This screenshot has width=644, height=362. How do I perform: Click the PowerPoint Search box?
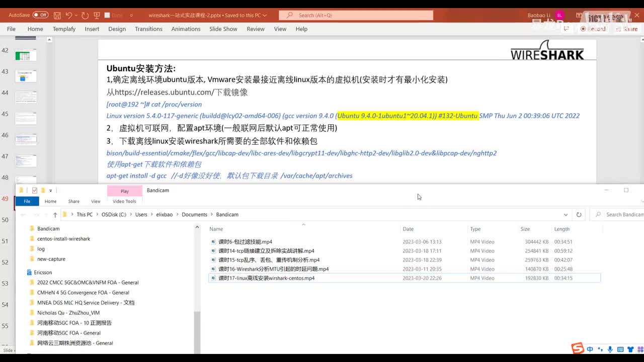click(356, 15)
